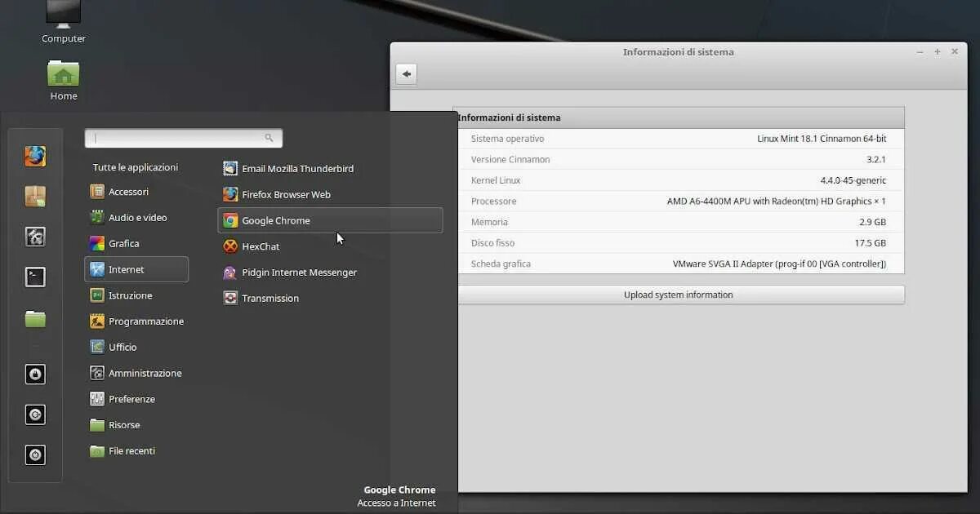The width and height of the screenshot is (980, 514).
Task: Click the 'Versione Cinnamon' row label
Action: [510, 160]
